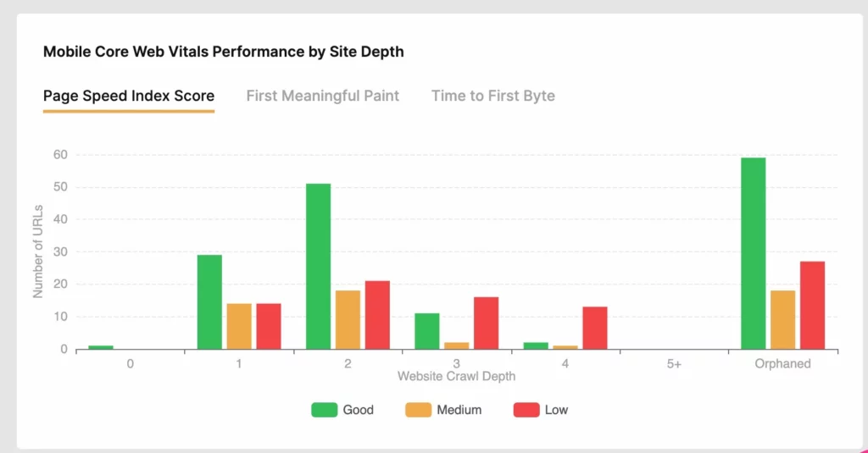The width and height of the screenshot is (868, 453).
Task: Toggle the Medium series legend entry
Action: point(446,410)
